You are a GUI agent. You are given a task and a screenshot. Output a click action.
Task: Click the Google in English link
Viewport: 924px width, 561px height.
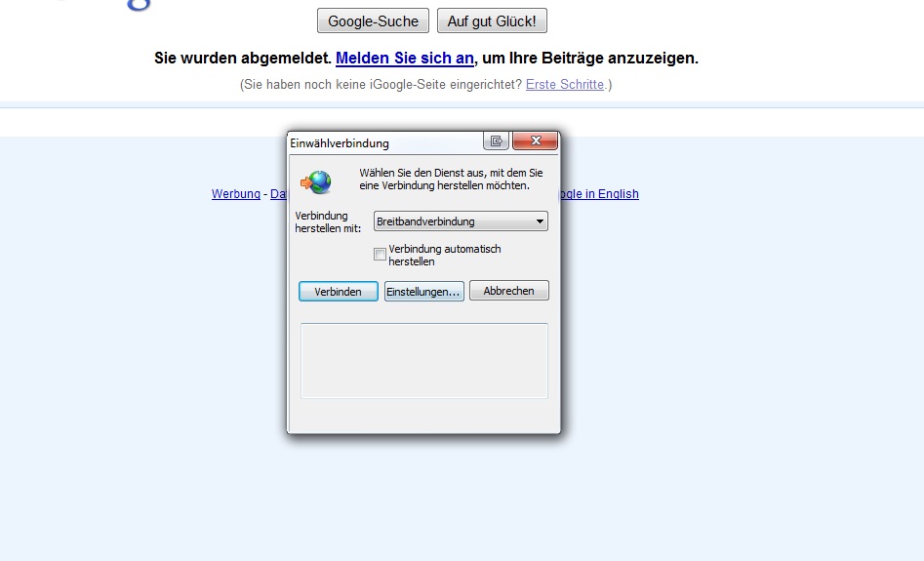point(599,194)
